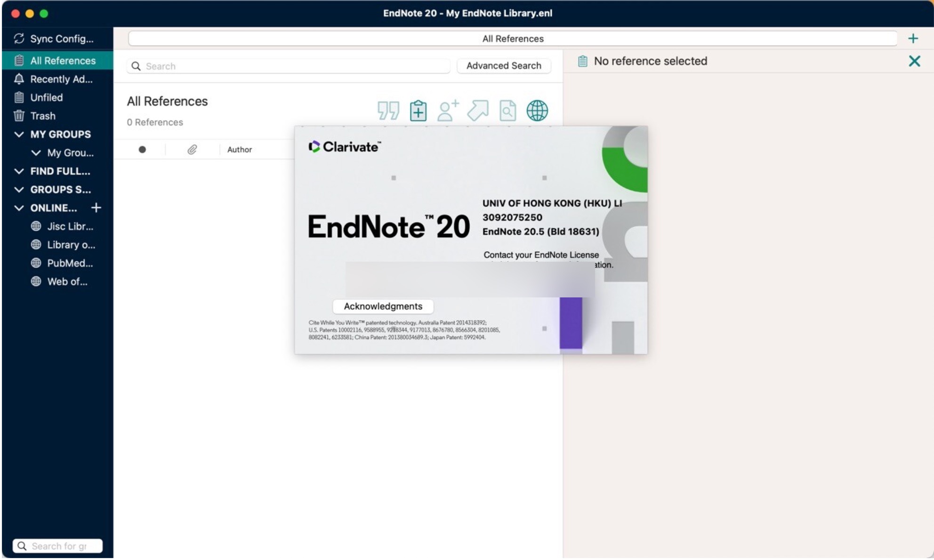Click the Find Full Text document icon
The image size is (934, 560).
click(507, 110)
